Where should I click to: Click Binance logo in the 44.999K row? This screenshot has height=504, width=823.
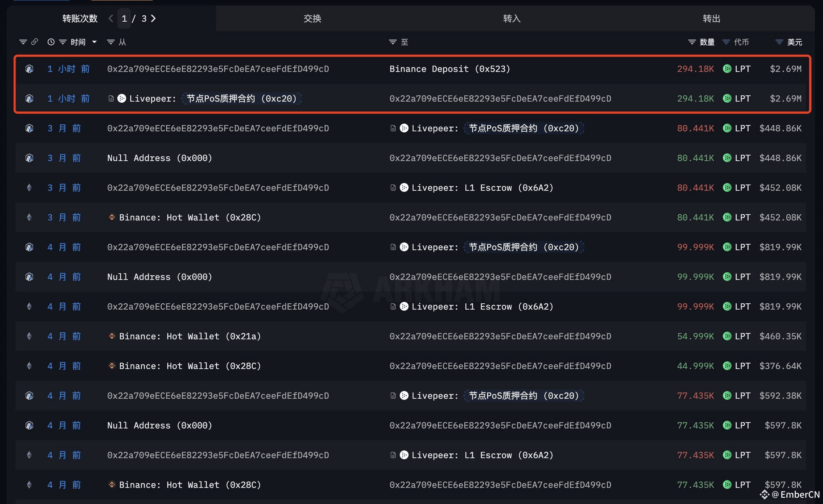click(x=112, y=366)
